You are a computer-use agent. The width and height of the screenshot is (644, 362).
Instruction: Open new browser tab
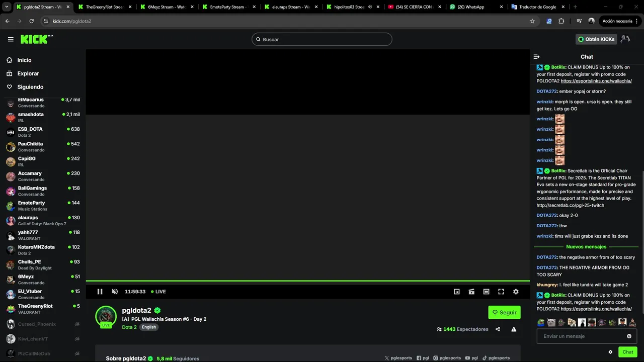[x=575, y=7]
